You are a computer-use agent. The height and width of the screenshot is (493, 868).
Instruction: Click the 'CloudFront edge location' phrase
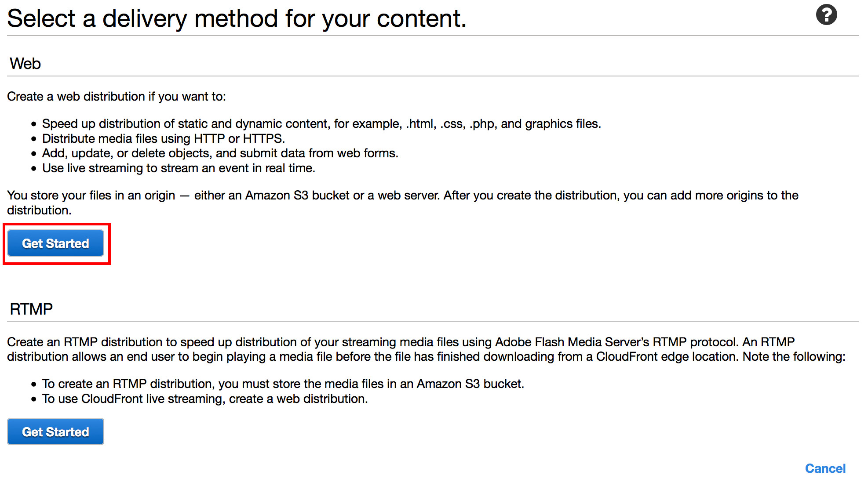[x=666, y=357]
